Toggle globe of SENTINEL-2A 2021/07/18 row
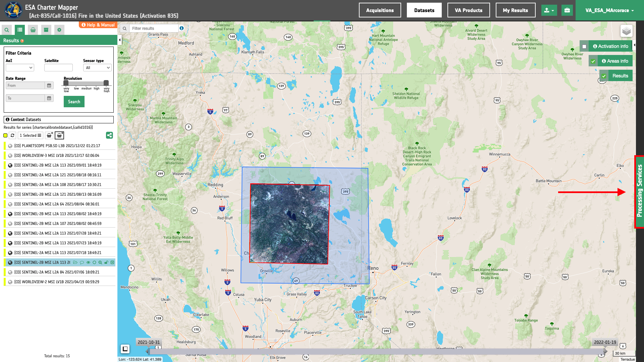The image size is (644, 362). click(10, 253)
